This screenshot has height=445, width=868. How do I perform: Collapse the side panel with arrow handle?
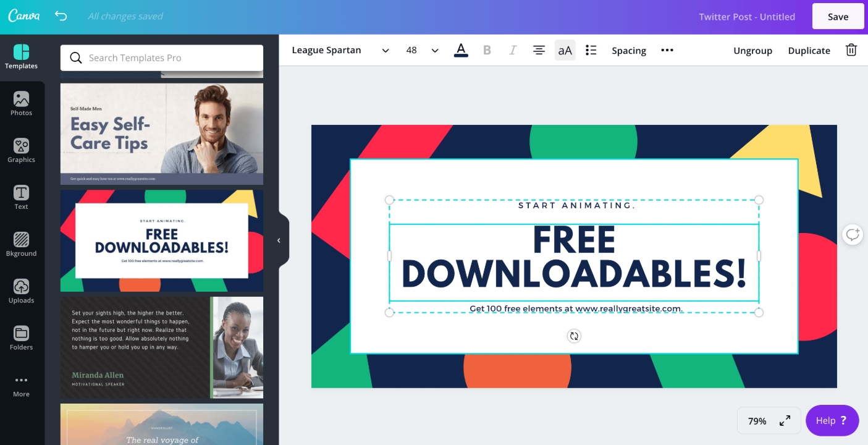pos(279,240)
